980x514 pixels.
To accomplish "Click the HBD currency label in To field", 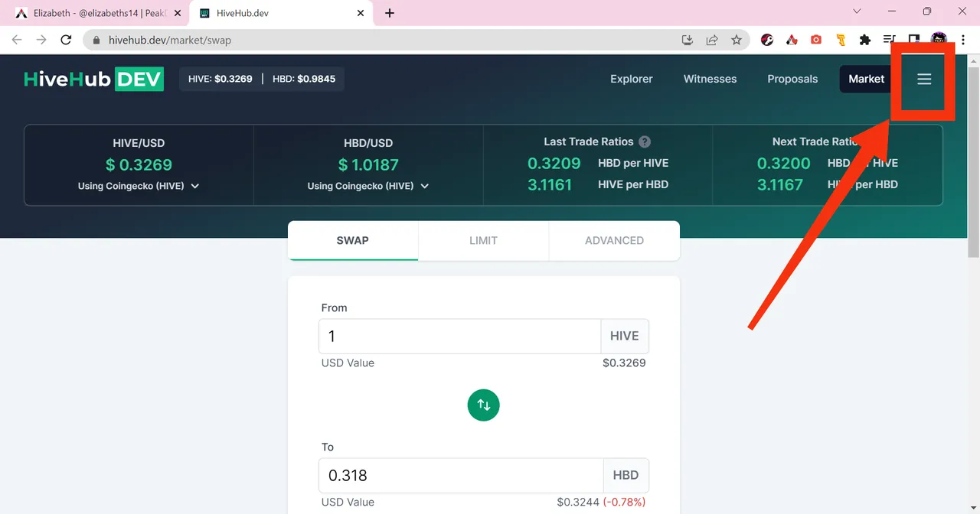I will (626, 475).
